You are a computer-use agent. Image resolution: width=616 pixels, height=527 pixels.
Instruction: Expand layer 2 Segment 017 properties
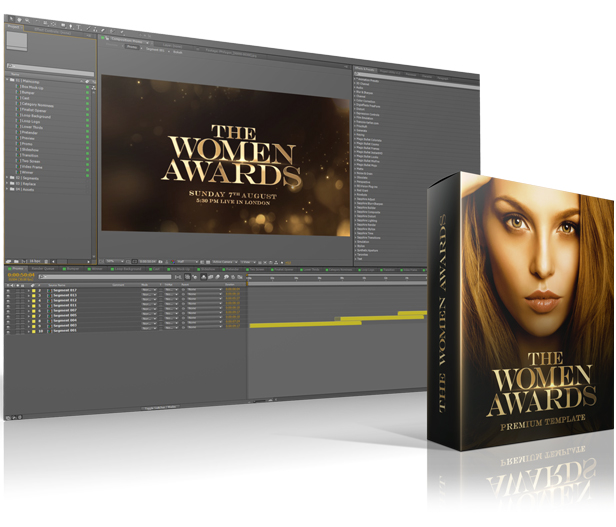29,290
